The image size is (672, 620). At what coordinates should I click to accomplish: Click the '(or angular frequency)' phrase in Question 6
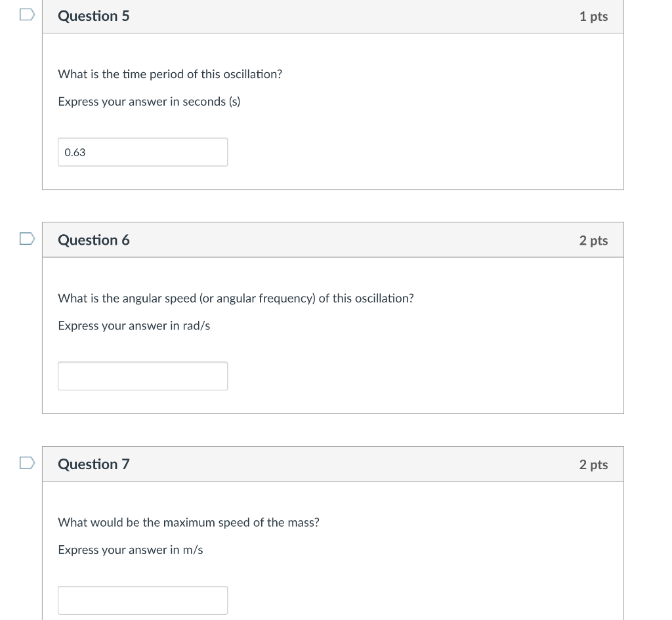258,299
